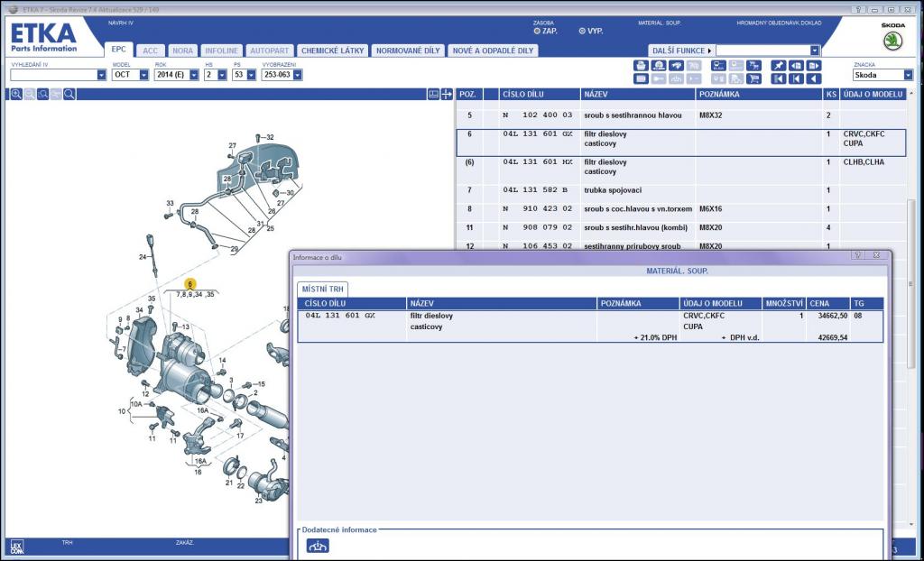Click the Dodatečné informace engine icon
924x561 pixels.
319,546
